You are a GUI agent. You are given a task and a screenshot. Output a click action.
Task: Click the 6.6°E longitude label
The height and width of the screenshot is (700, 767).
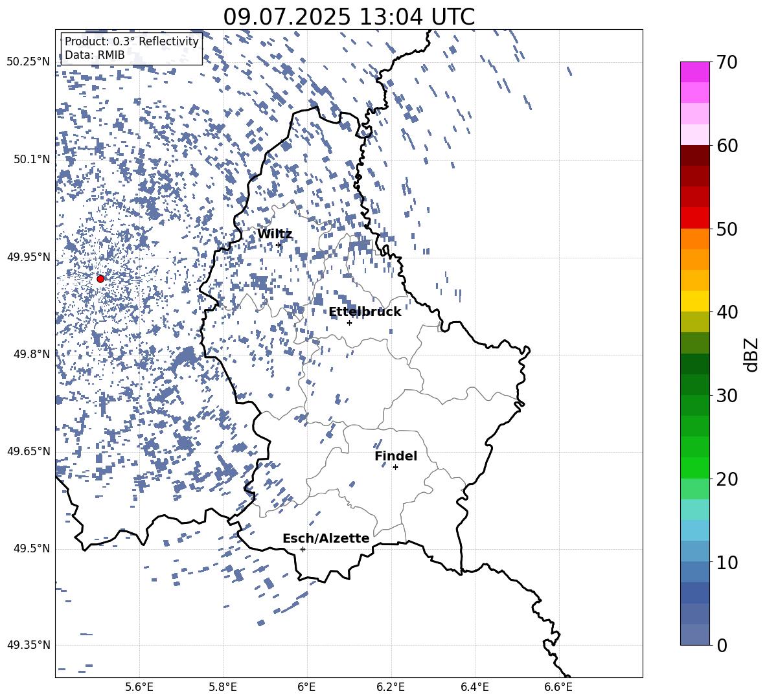(x=558, y=687)
